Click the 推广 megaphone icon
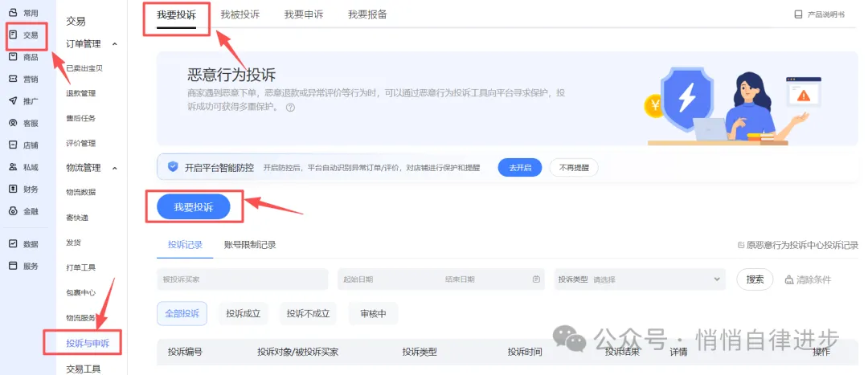Viewport: 868px width, 375px height. pyautogui.click(x=14, y=100)
